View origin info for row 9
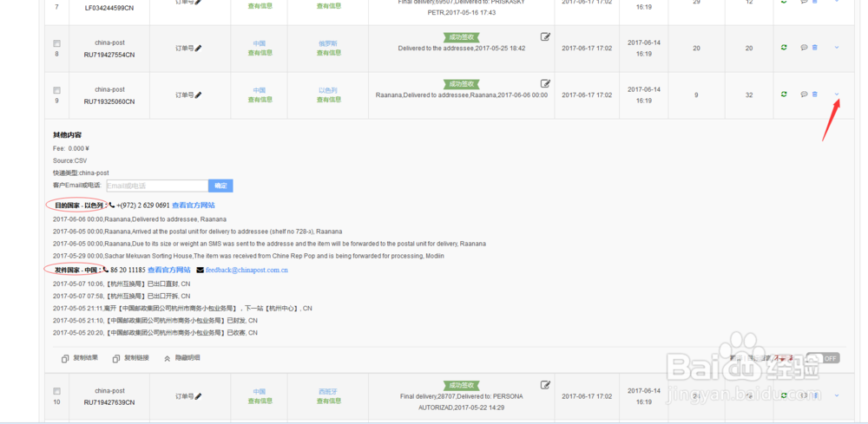 coord(260,100)
